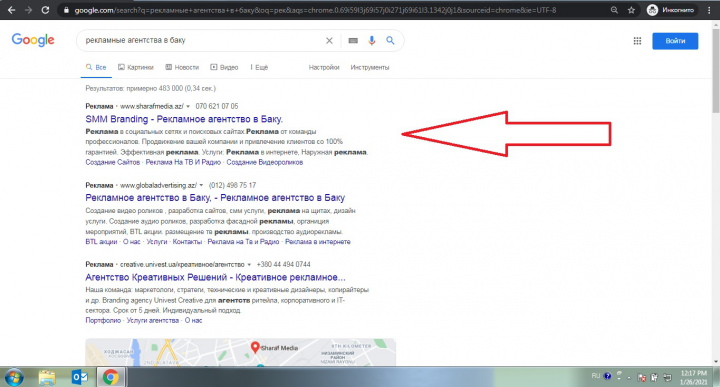Screen dimensions: 720x387
Task: Click the browser address bar URL
Action: pyautogui.click(x=315, y=10)
